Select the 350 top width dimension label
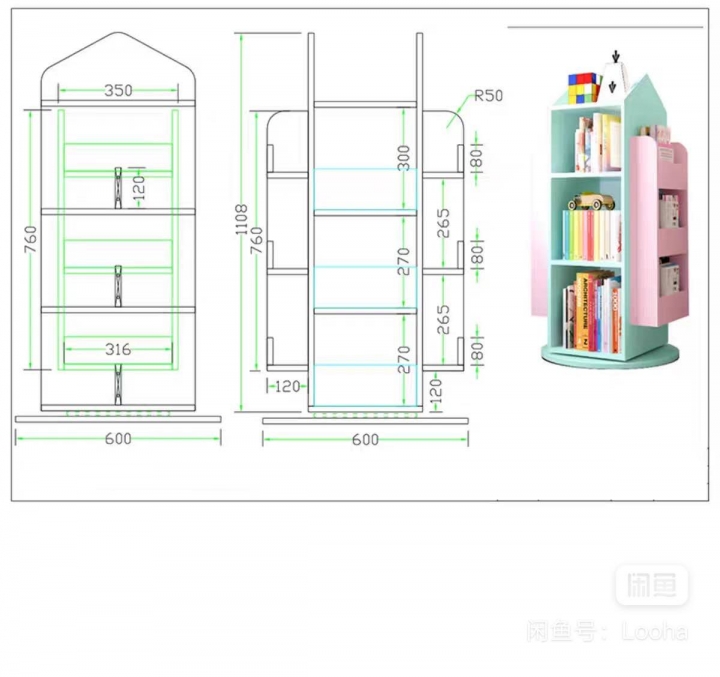This screenshot has height=677, width=720. pos(118,91)
